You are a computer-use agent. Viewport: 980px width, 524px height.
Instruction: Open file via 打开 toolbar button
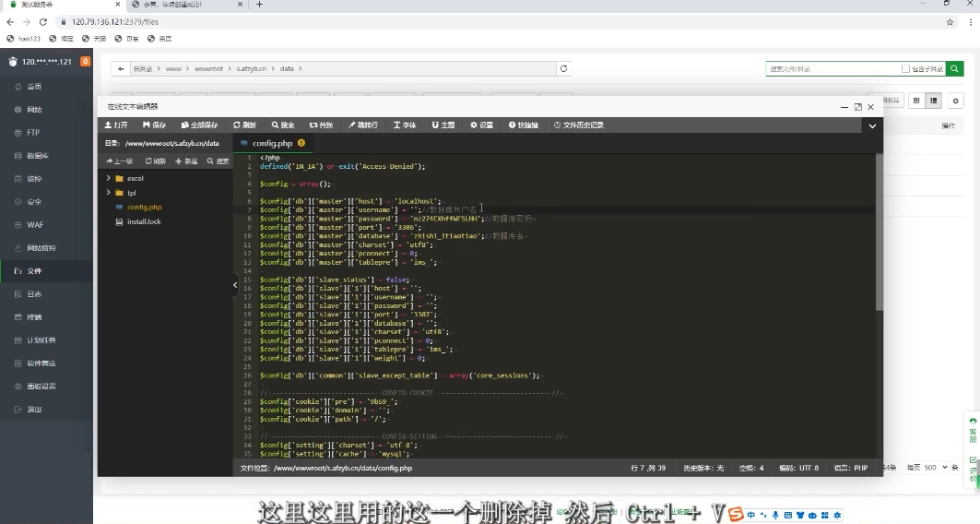click(116, 125)
